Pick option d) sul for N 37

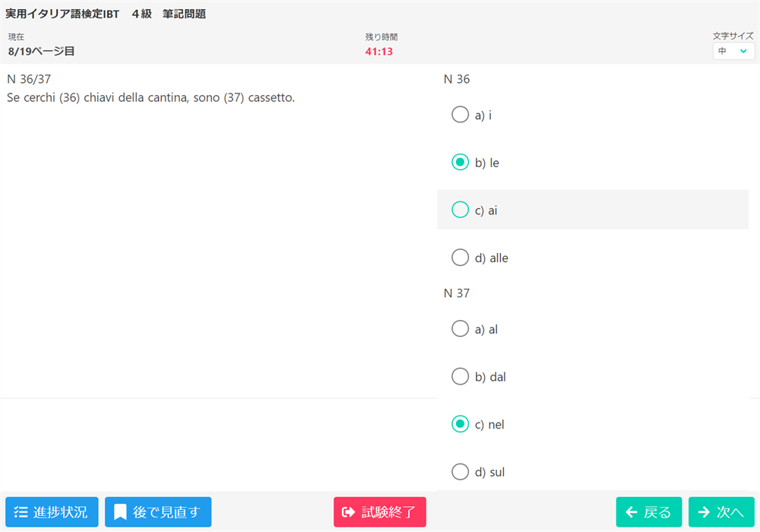click(460, 472)
